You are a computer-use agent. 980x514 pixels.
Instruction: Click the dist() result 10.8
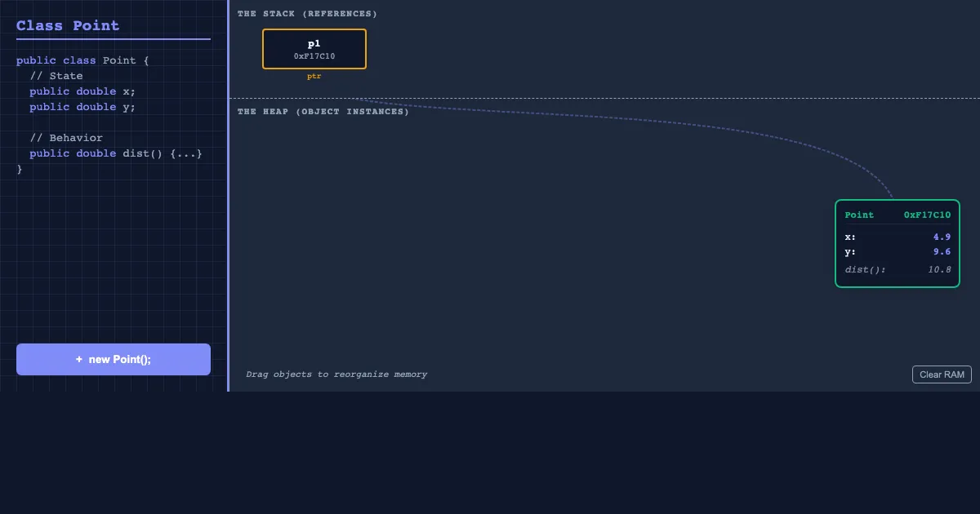point(940,269)
